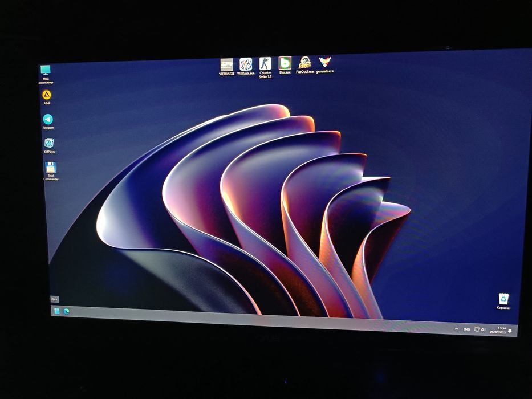Screen dimensions: 532x399
Task: Launch the AIMP music player shortcut
Action: coord(47,97)
